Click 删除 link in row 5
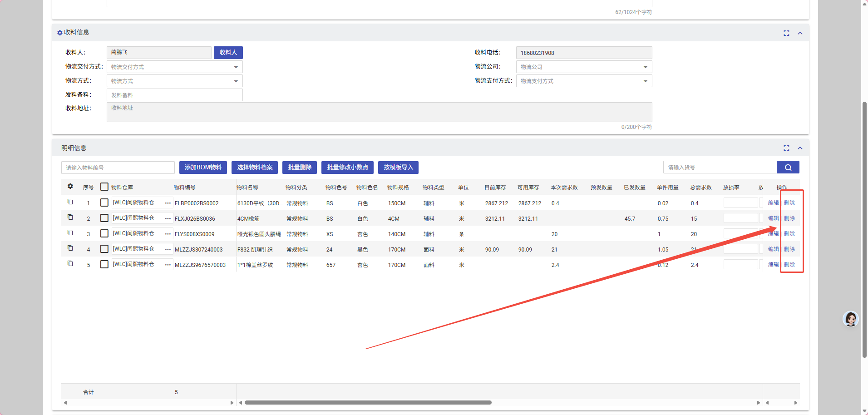The width and height of the screenshot is (868, 415). click(789, 265)
